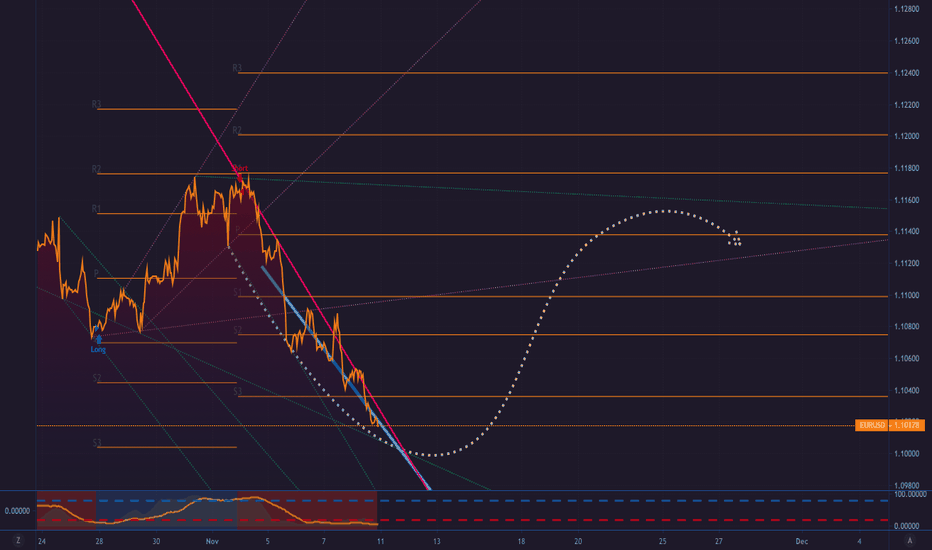
Task: Click the 1.10600 price axis value
Action: click(x=906, y=359)
